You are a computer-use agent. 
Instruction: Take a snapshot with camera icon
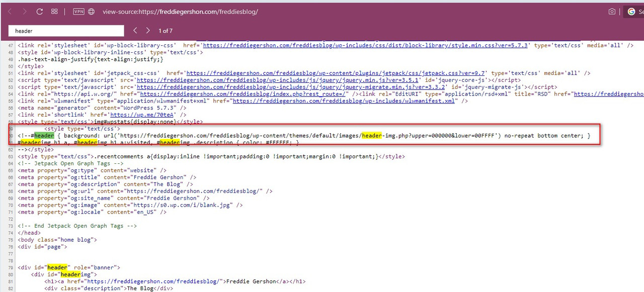(x=612, y=12)
